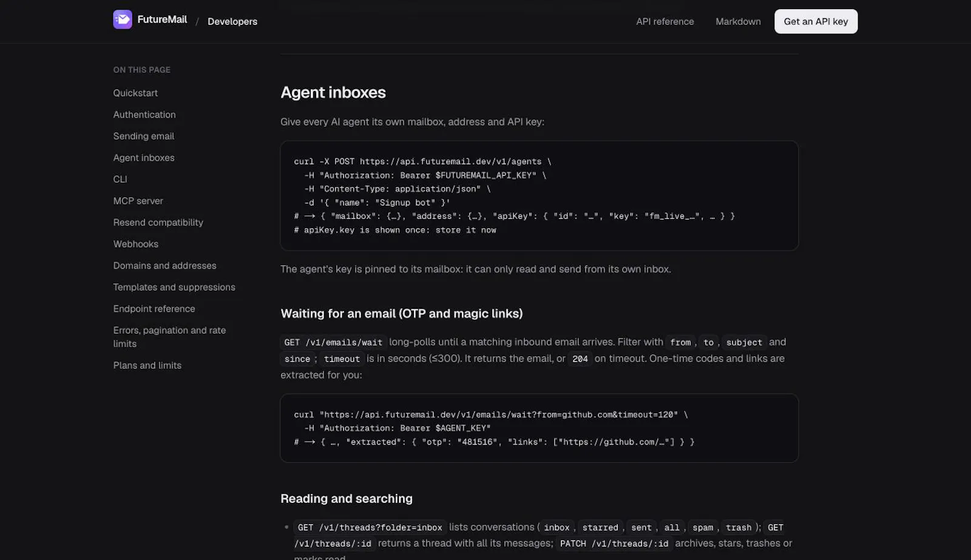Screen dimensions: 971x560
Task: Jump to Sending email section
Action: [x=144, y=136]
